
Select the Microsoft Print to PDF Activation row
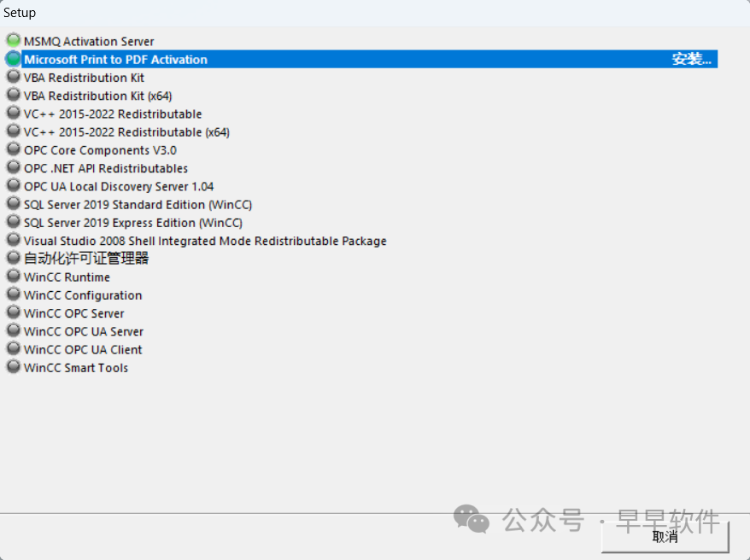coord(115,60)
